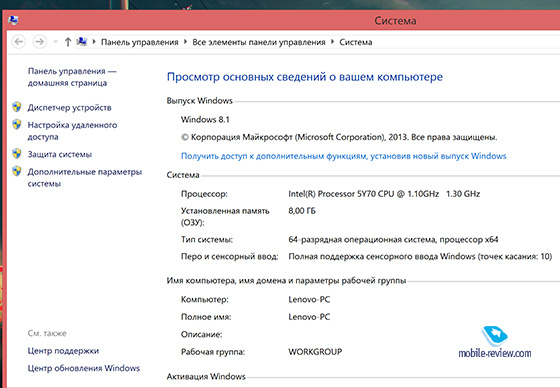Click the Активация Windows section header

pyautogui.click(x=206, y=377)
